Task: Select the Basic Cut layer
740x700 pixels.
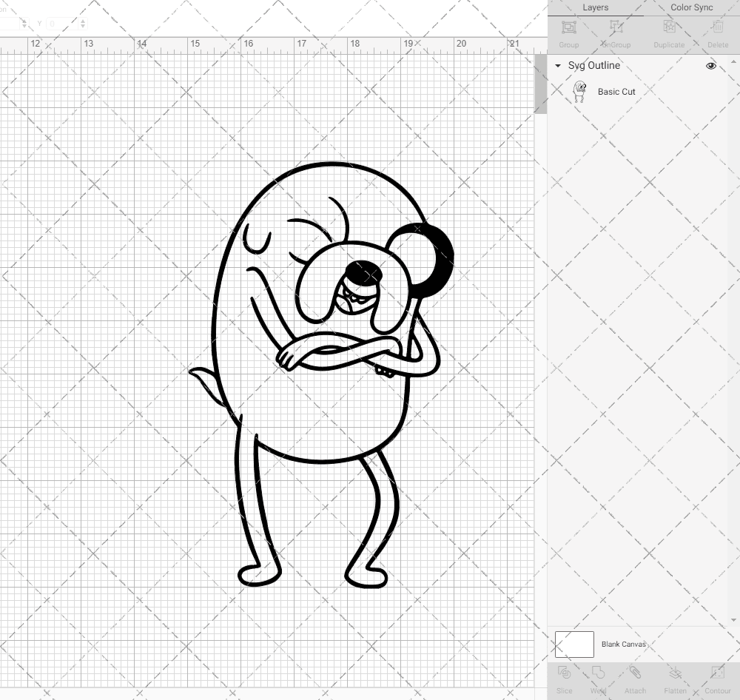Action: tap(616, 91)
